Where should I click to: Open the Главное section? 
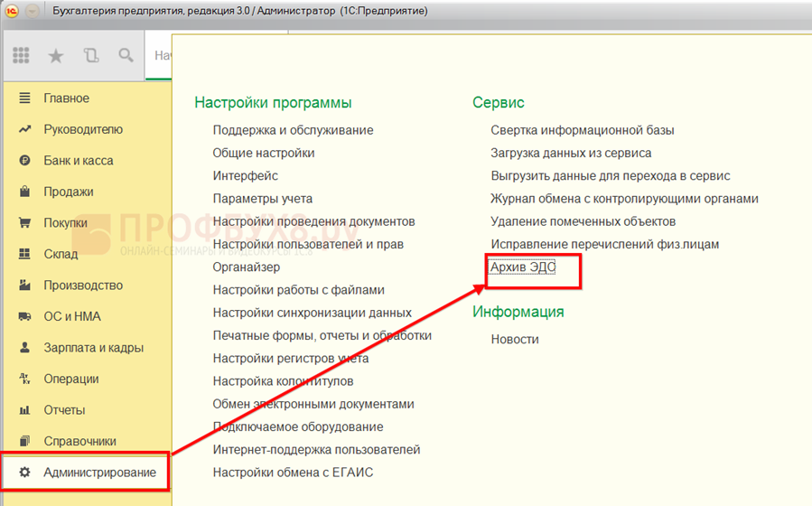pos(66,98)
